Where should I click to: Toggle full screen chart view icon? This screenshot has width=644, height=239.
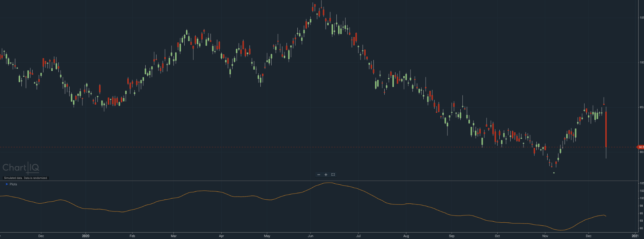[x=333, y=174]
